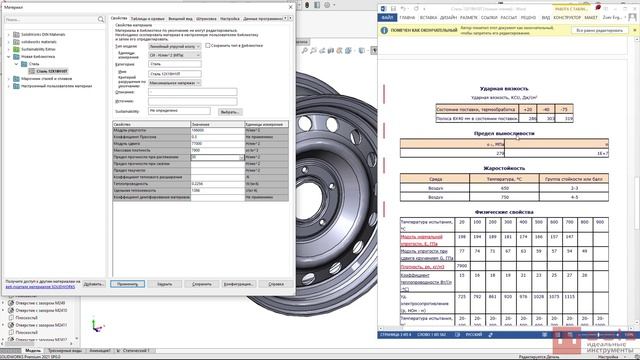Switch to the Внешний вид tab
Viewport: 640px width, 360px height.
pos(180,19)
